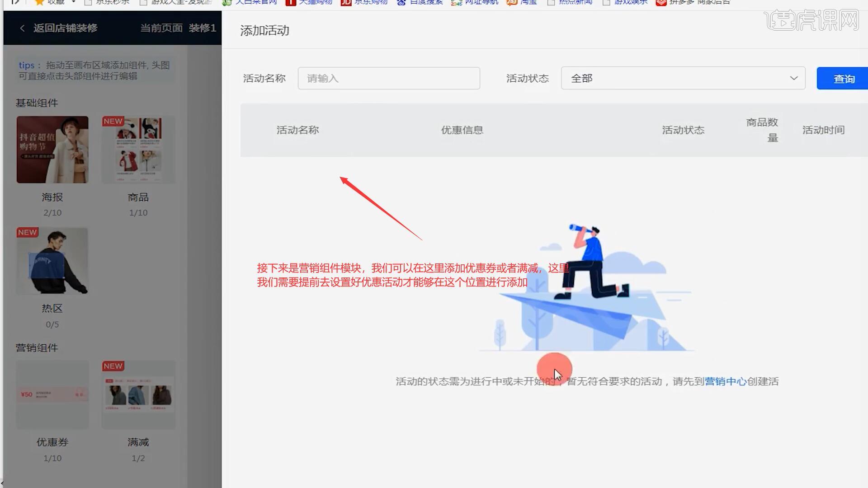The height and width of the screenshot is (488, 868).
Task: Click the 查询 search button
Action: tap(843, 79)
